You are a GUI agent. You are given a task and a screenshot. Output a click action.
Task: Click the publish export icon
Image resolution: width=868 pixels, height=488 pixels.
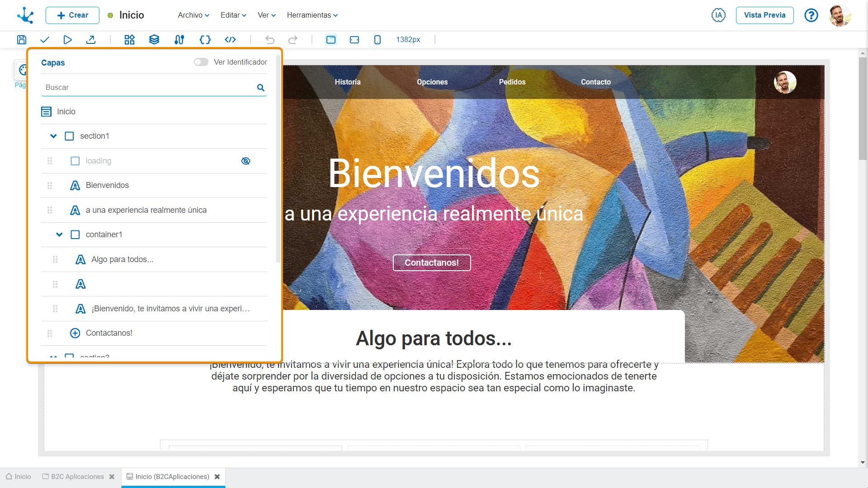tap(91, 40)
